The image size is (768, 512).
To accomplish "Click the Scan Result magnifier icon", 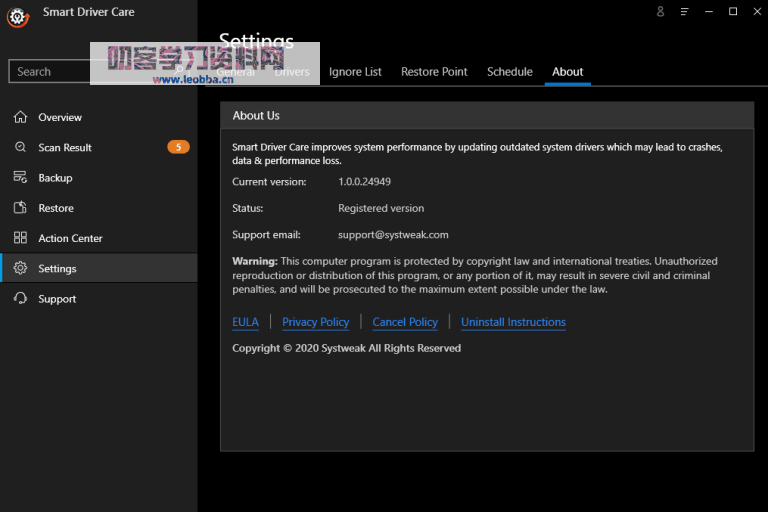I will tap(20, 147).
